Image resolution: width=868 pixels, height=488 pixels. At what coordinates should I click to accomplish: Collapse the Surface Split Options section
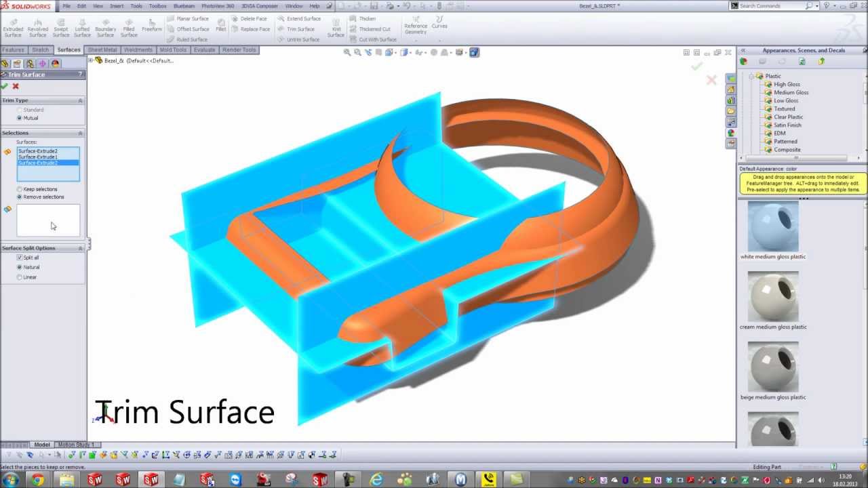tap(80, 248)
